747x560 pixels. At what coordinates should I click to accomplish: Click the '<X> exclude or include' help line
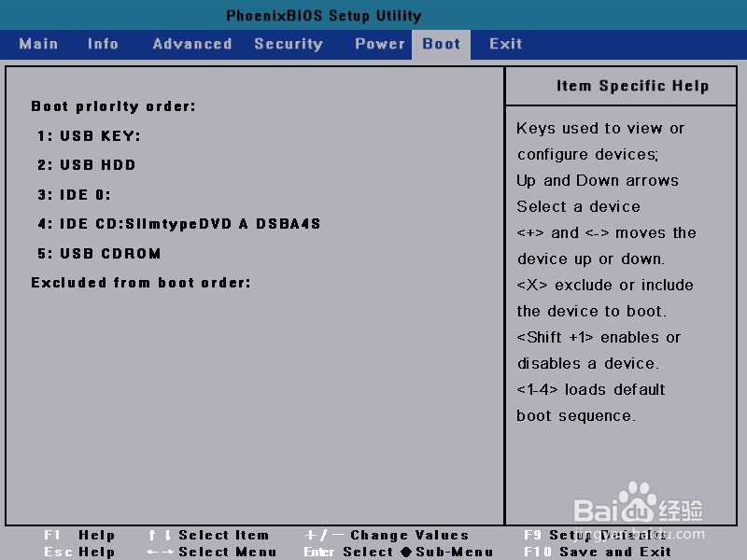(x=605, y=286)
